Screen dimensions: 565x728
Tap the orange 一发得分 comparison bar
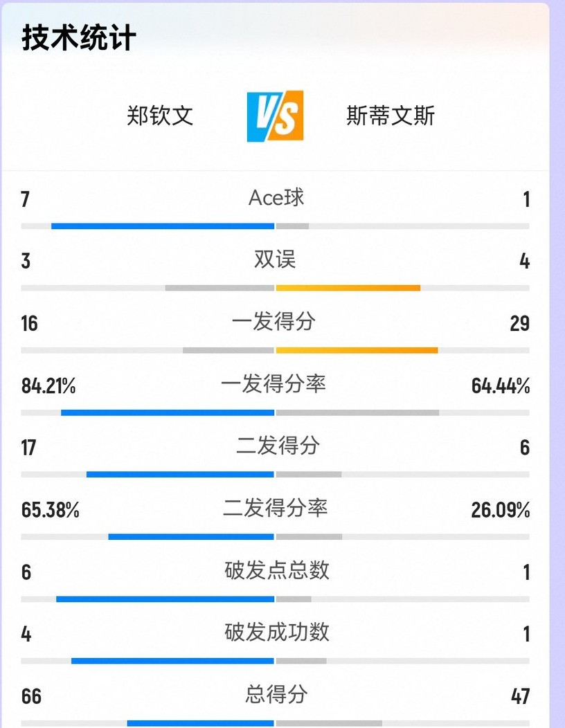357,350
